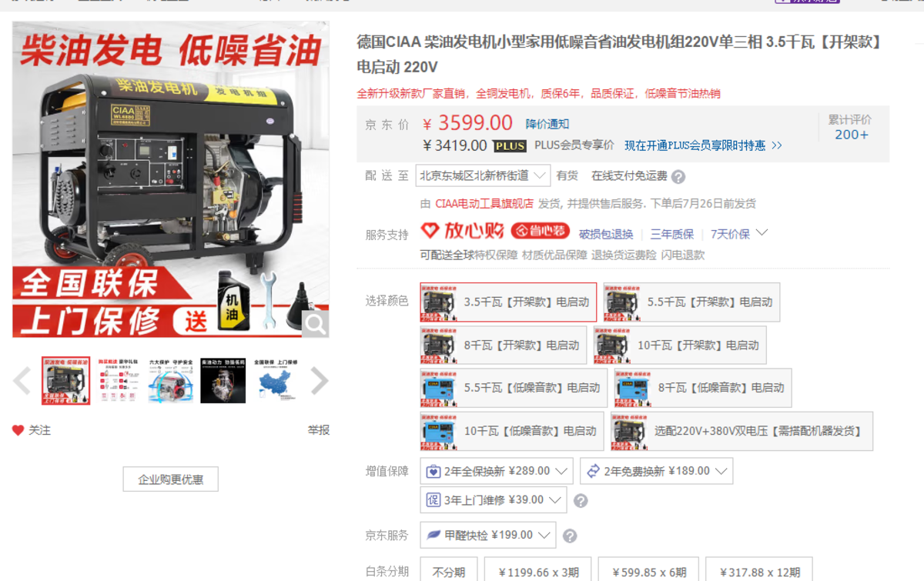This screenshot has height=581, width=924.
Task: Expand 2年全保换新 ¥289.00 dropdown
Action: (x=497, y=471)
